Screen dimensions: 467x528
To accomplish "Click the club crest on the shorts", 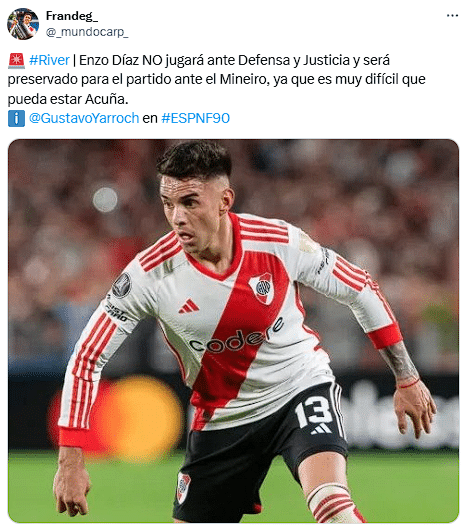I will (184, 487).
